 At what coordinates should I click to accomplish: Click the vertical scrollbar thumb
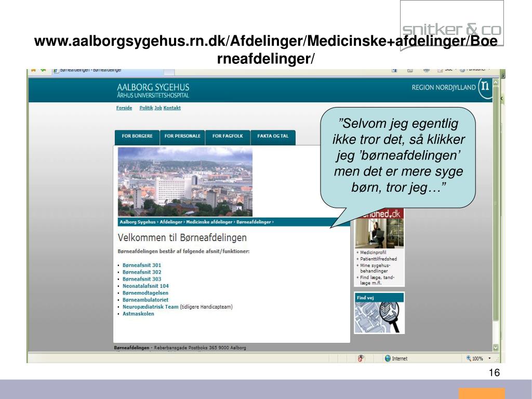click(x=495, y=204)
